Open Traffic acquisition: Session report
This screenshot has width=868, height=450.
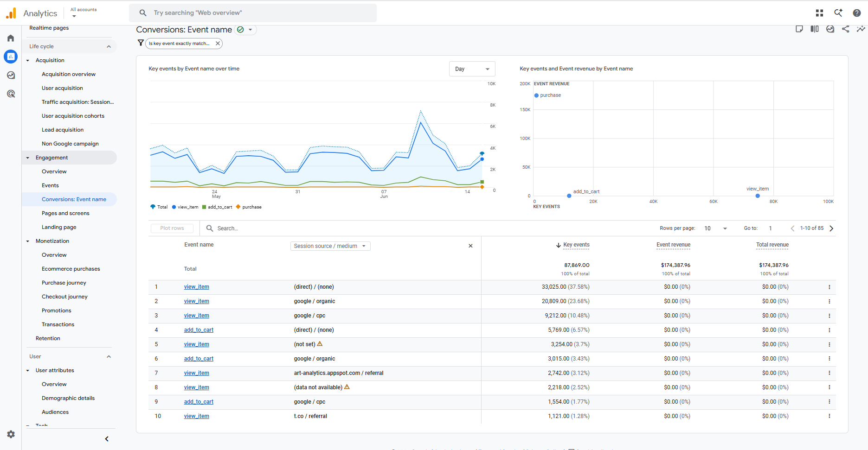(77, 102)
